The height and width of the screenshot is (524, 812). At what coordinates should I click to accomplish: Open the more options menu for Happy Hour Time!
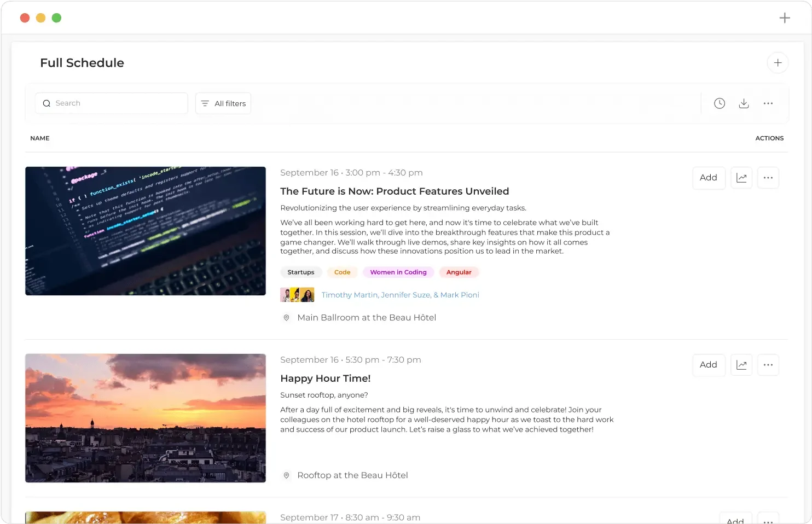[768, 365]
